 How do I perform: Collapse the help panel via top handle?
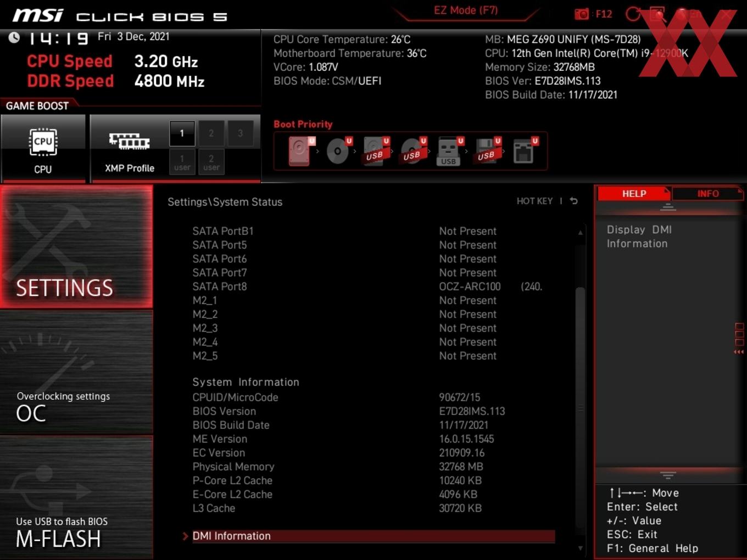point(668,207)
